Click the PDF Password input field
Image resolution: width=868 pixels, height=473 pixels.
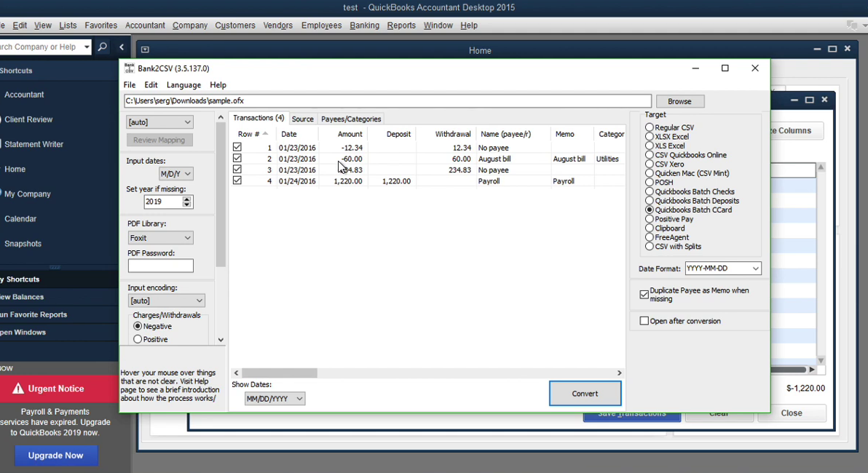[x=160, y=266]
